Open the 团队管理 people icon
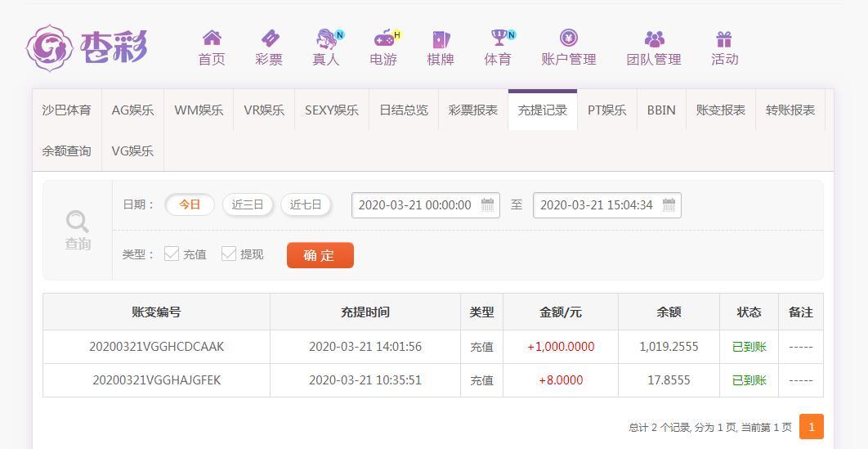Viewport: 868px width, 449px height. (x=655, y=38)
